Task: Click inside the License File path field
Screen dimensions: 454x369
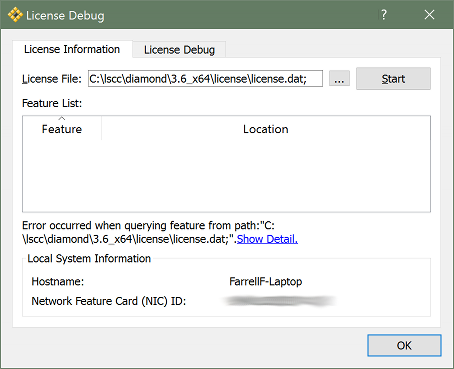Action: 205,79
